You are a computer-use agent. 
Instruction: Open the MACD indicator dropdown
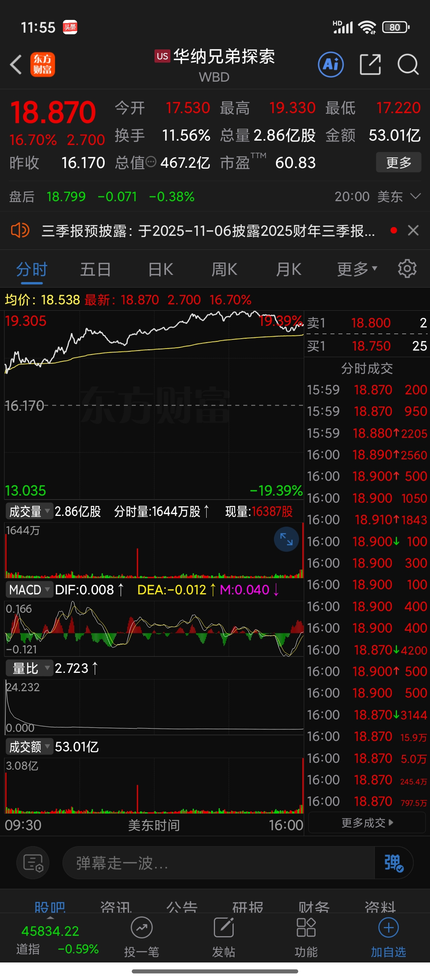29,590
